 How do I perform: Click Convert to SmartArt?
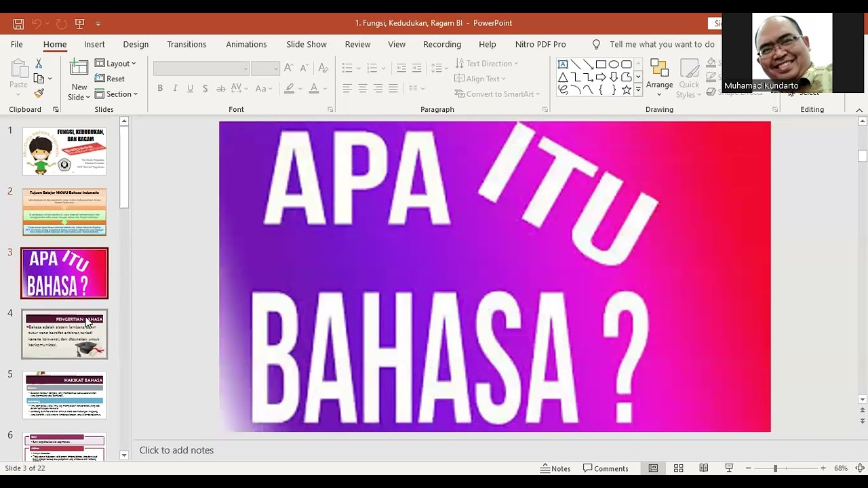[x=497, y=94]
